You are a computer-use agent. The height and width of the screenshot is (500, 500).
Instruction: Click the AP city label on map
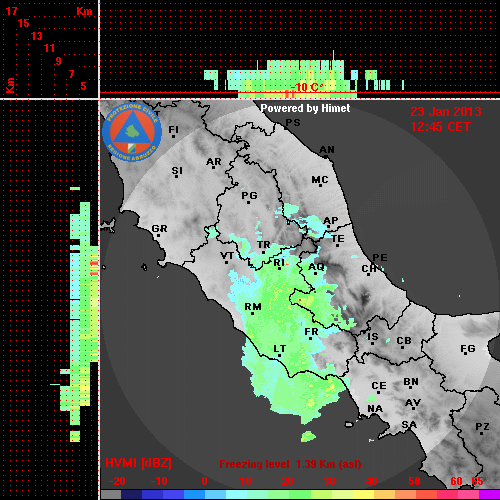click(331, 221)
